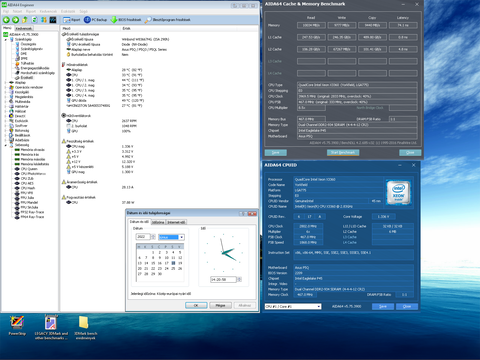Expand the DirectX tree node

tap(6, 116)
